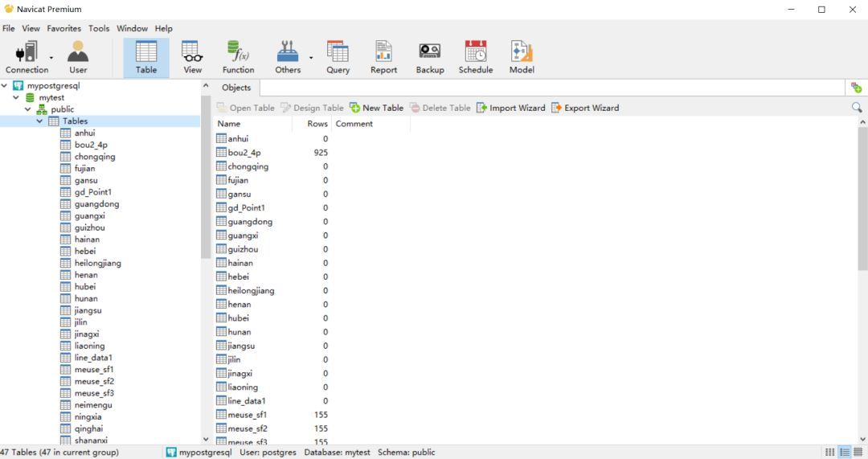Screen dimensions: 868x459
Task: Open the View menu
Action: [31, 28]
